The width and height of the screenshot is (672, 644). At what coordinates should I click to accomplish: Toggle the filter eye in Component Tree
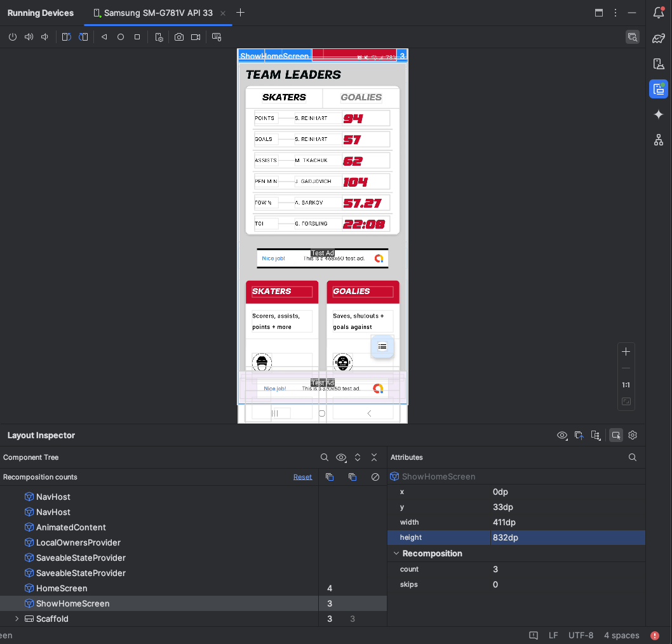coord(341,457)
